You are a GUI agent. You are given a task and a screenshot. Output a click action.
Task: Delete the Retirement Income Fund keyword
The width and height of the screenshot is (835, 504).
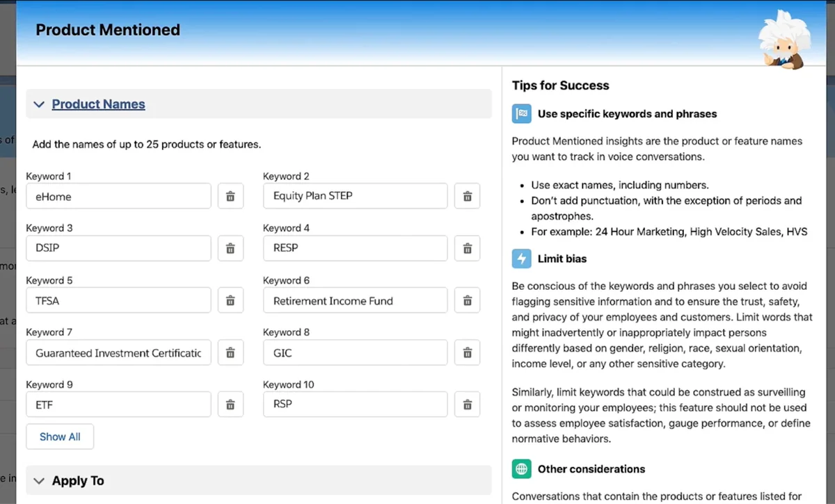pyautogui.click(x=468, y=300)
